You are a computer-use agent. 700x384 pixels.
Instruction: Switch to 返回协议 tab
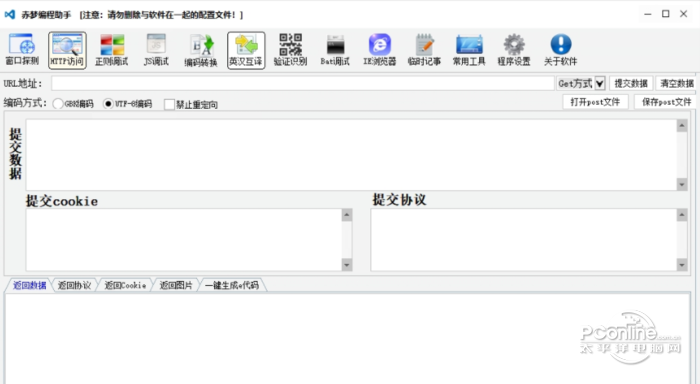pyautogui.click(x=75, y=285)
